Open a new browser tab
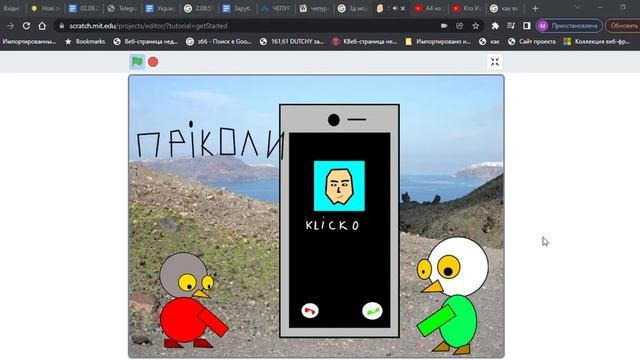The width and height of the screenshot is (640, 360). (535, 8)
